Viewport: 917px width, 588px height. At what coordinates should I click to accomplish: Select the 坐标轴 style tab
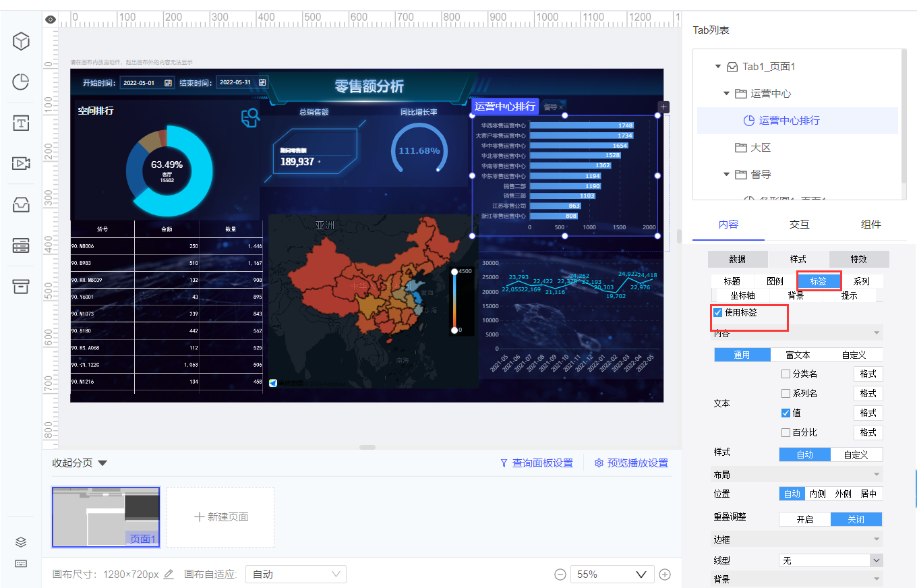point(742,295)
